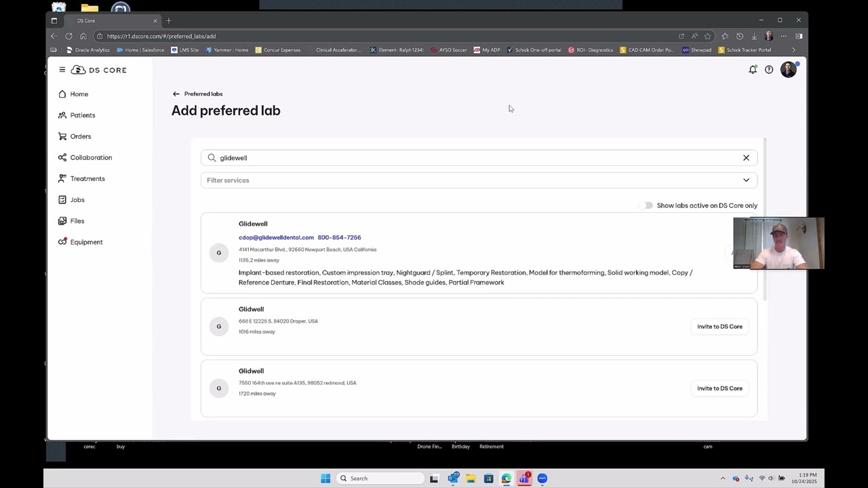This screenshot has height=488, width=868.
Task: Click the browser back button
Action: point(54,36)
